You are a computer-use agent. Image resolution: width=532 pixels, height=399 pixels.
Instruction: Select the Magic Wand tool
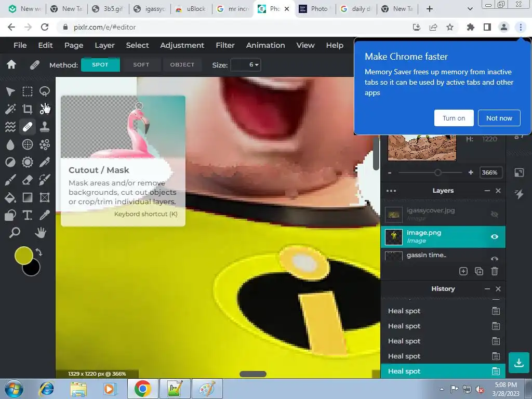10,109
